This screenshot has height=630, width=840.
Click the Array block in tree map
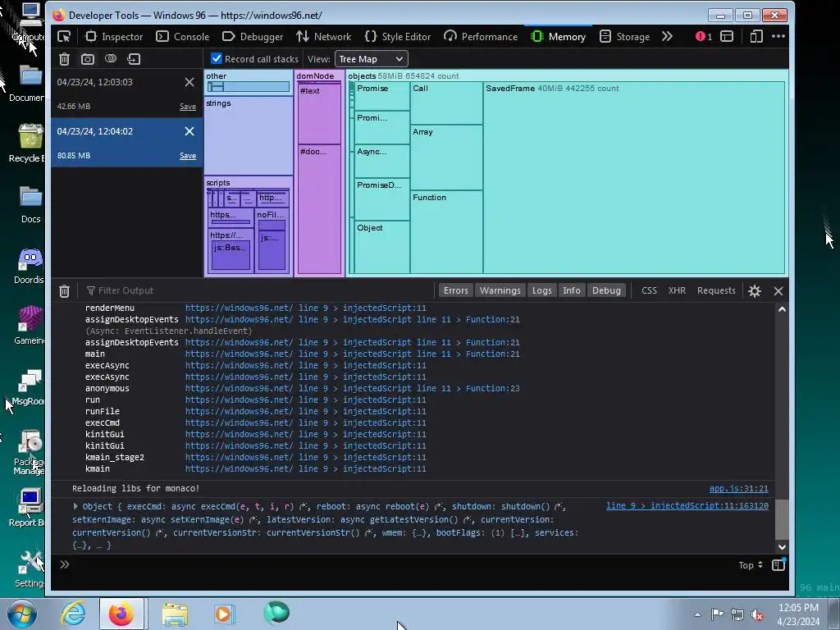click(x=446, y=157)
